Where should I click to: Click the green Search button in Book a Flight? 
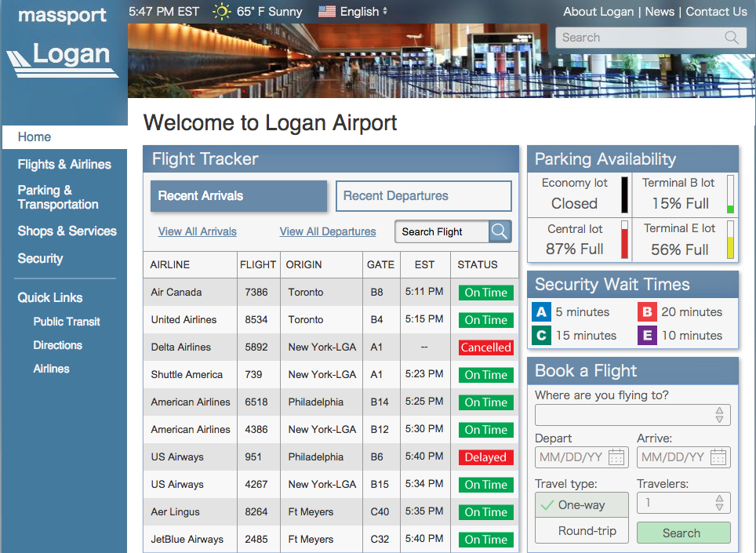(684, 533)
